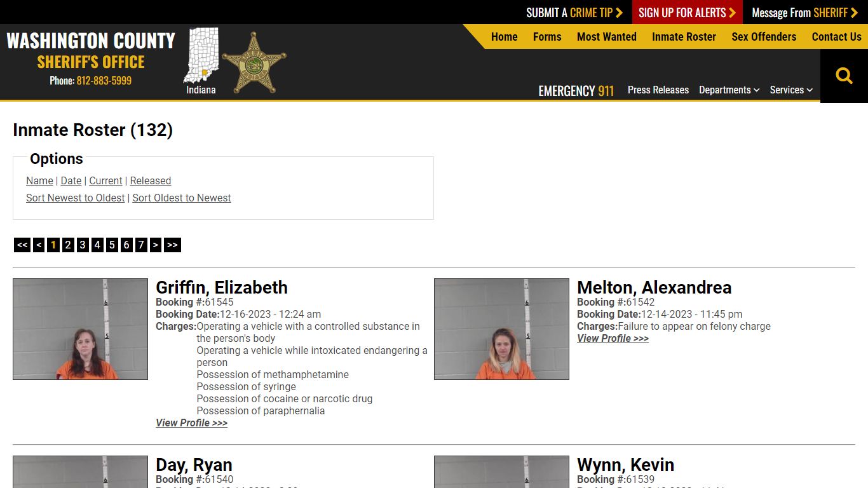Image resolution: width=868 pixels, height=488 pixels.
Task: Open Most Wanted page
Action: [x=607, y=37]
